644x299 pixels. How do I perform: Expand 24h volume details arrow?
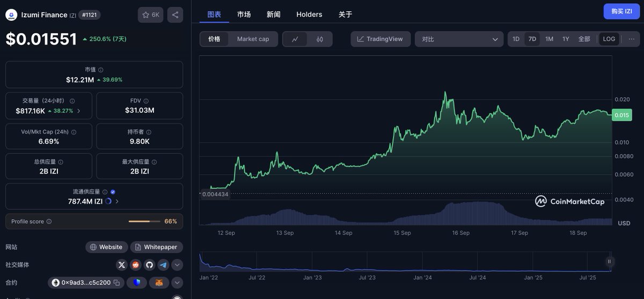click(79, 111)
